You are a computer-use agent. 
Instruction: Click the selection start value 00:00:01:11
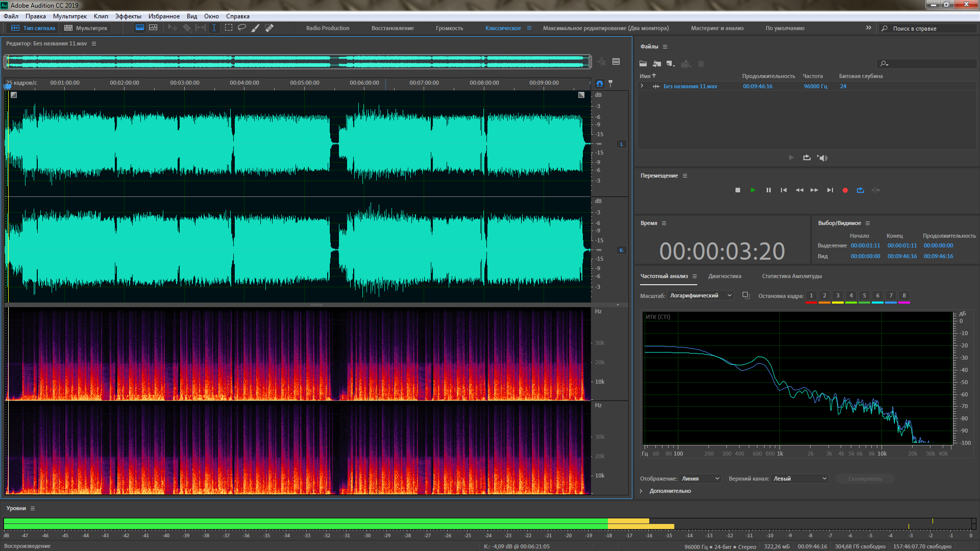click(865, 245)
